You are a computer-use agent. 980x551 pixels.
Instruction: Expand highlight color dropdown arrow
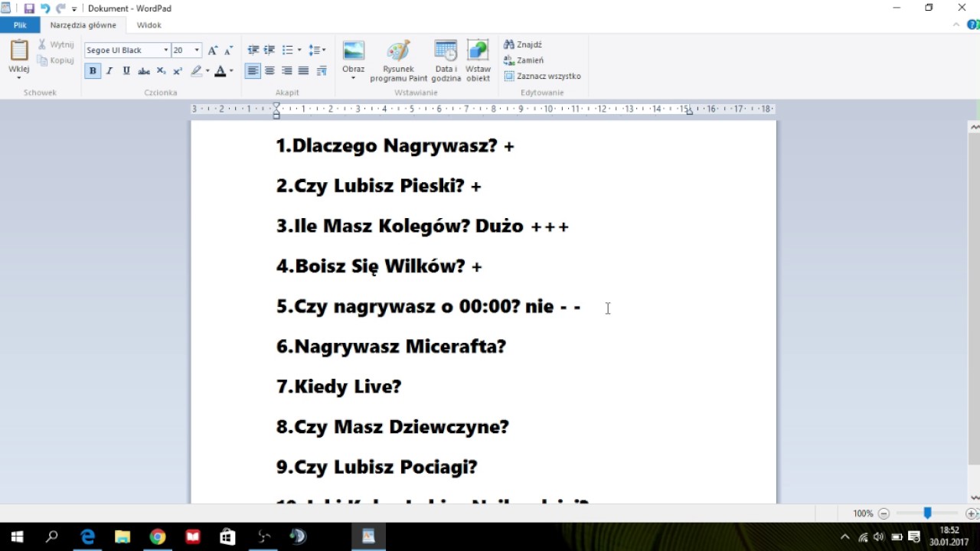[x=207, y=71]
